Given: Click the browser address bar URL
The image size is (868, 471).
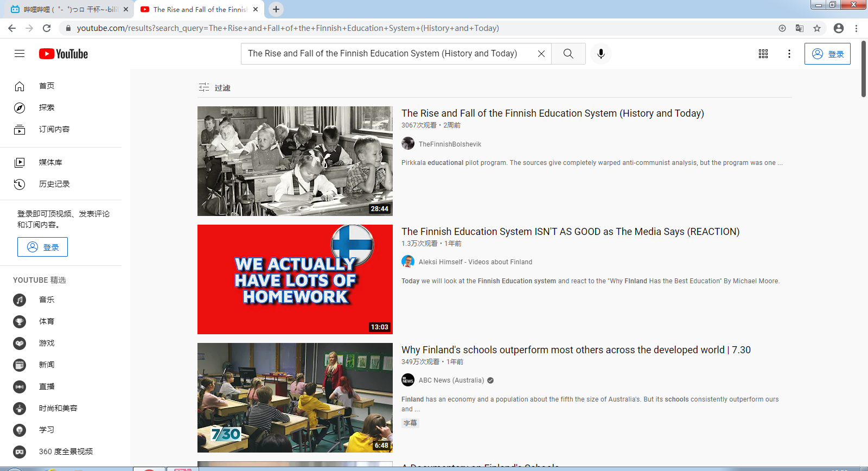Looking at the screenshot, I should pyautogui.click(x=288, y=28).
